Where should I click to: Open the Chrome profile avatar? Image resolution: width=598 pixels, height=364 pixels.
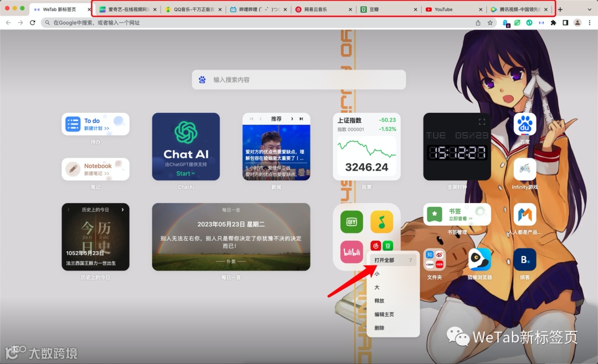pyautogui.click(x=578, y=23)
